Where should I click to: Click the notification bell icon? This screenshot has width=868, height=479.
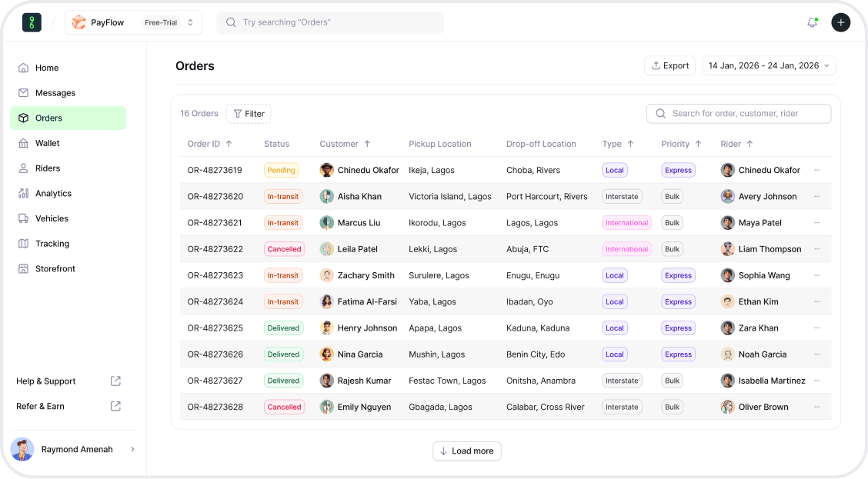(x=812, y=22)
